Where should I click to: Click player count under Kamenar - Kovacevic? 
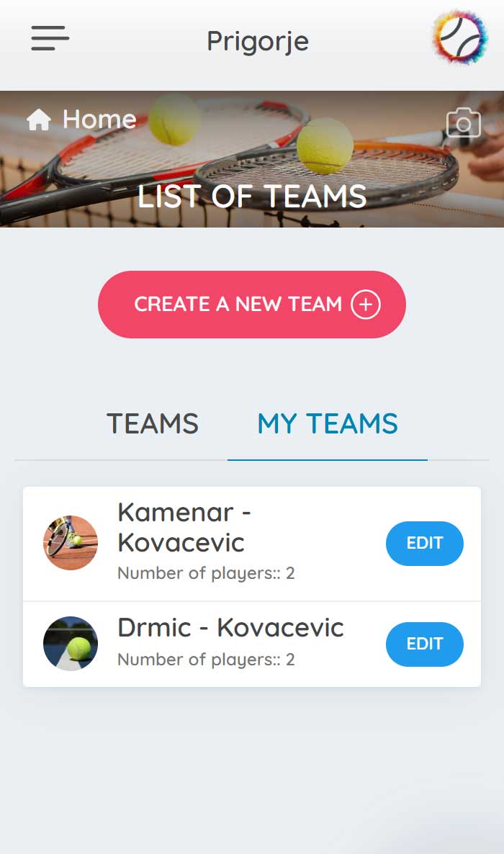pyautogui.click(x=206, y=573)
